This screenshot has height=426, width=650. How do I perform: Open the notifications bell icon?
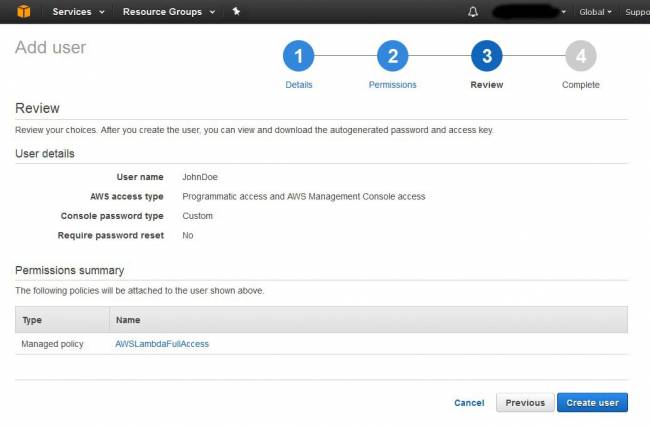tap(473, 12)
